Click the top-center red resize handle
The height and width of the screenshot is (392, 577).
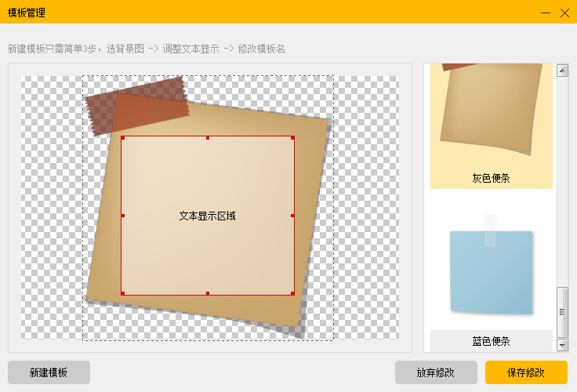coord(208,138)
